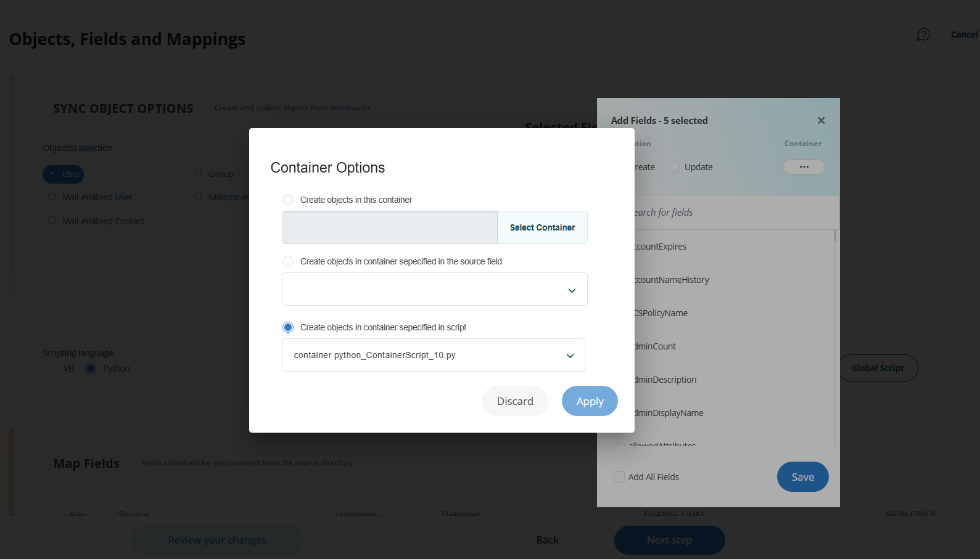Save the selected fields
Viewport: 980px width, 559px height.
click(x=802, y=477)
